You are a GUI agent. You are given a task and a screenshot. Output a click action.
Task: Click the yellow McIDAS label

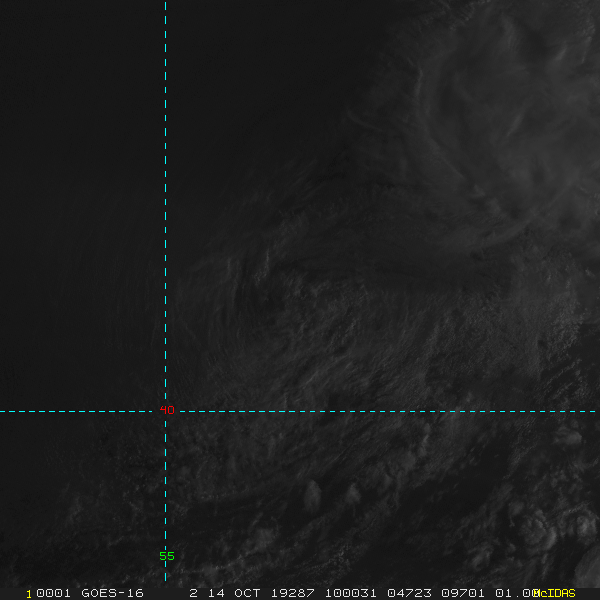coord(554,593)
